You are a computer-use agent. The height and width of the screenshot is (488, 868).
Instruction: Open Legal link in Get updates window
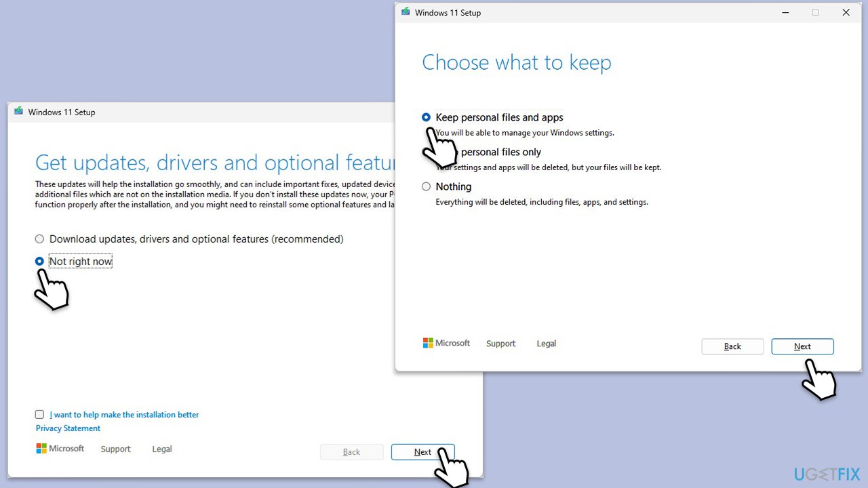pos(162,449)
